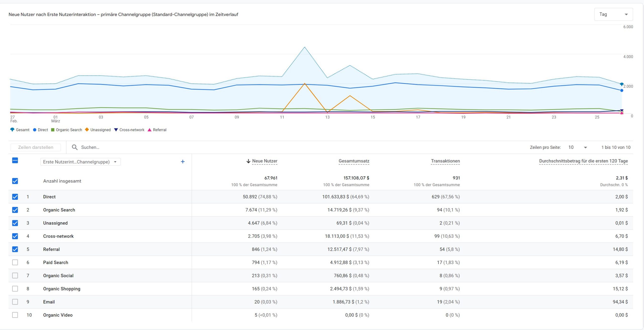Viewport: 644px width, 330px height.
Task: Click the Cross-network triangle legend icon
Action: pos(116,130)
